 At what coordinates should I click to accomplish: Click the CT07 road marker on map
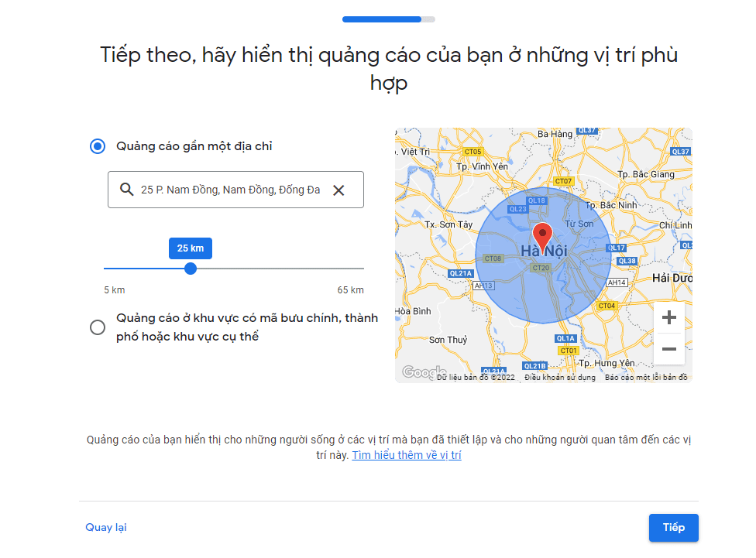(x=563, y=181)
